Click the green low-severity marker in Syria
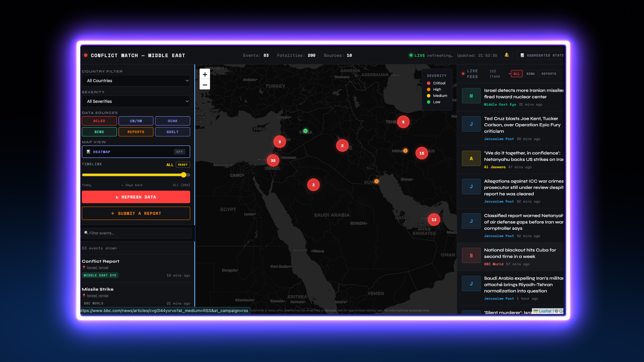The height and width of the screenshot is (362, 644). click(305, 131)
